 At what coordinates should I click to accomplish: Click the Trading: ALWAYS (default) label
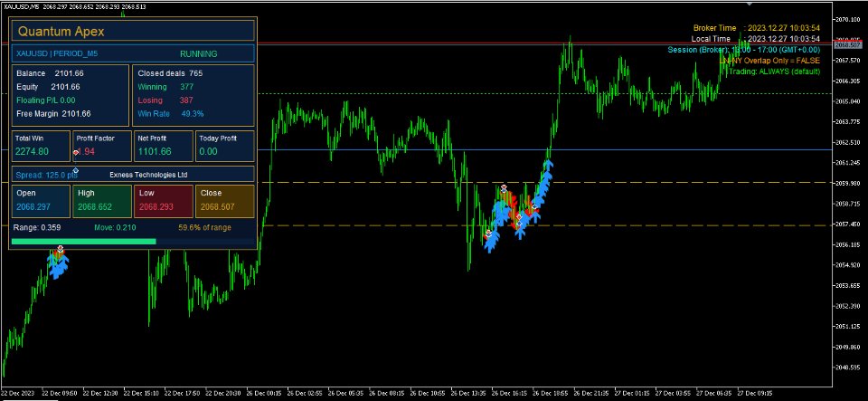point(774,72)
